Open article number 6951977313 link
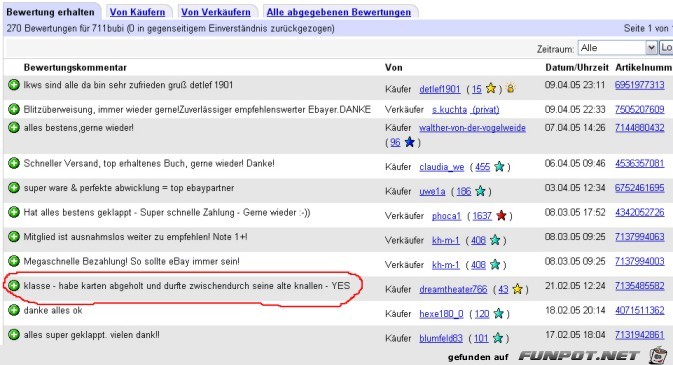This screenshot has height=365, width=673. [640, 85]
